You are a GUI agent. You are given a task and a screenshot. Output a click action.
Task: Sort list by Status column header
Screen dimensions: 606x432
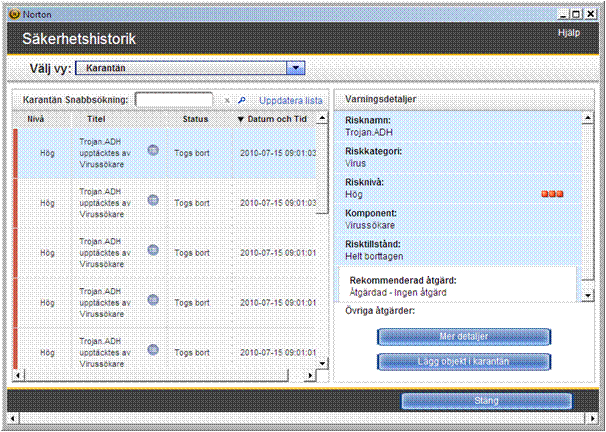tap(195, 119)
